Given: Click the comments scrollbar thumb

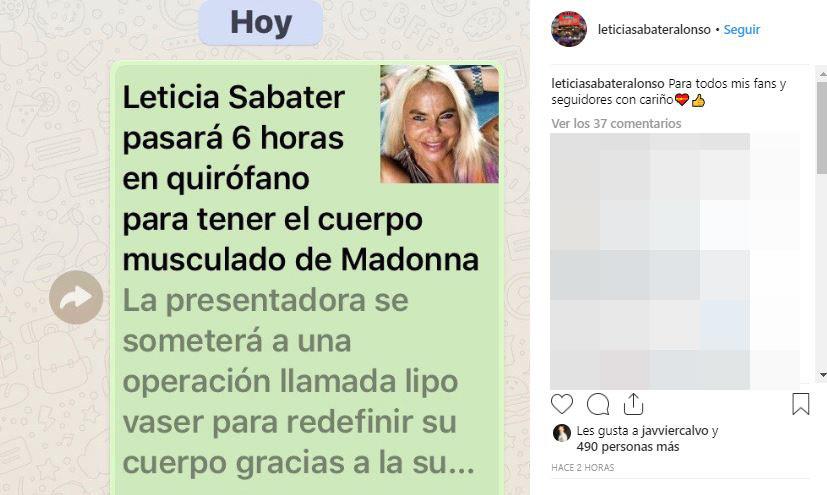Looking at the screenshot, I should coord(823,127).
